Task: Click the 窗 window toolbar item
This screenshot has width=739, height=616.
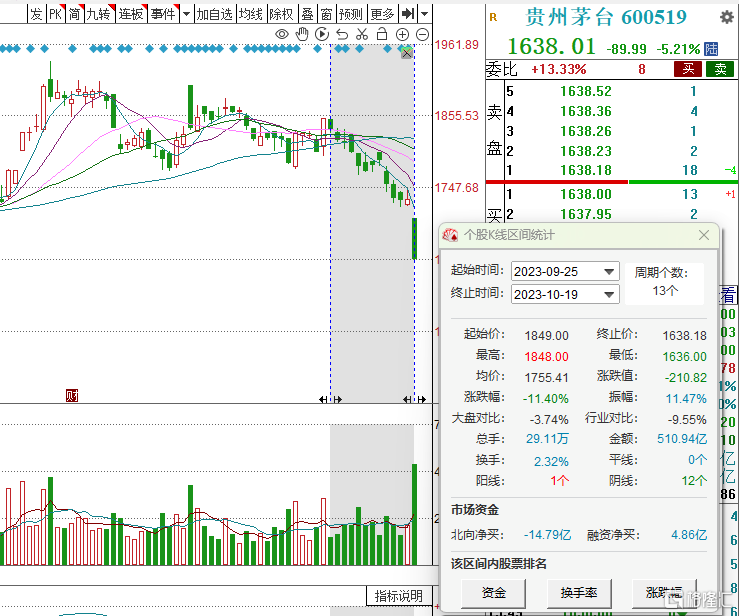Action: pyautogui.click(x=326, y=14)
